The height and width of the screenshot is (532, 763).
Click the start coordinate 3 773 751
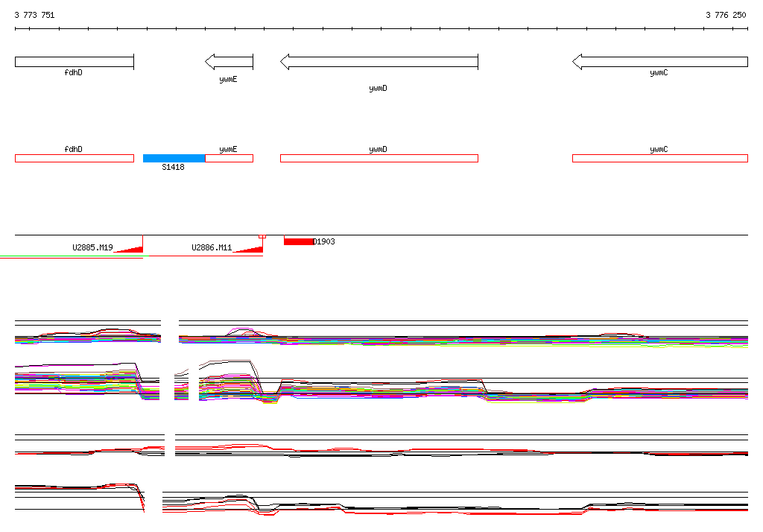34,15
